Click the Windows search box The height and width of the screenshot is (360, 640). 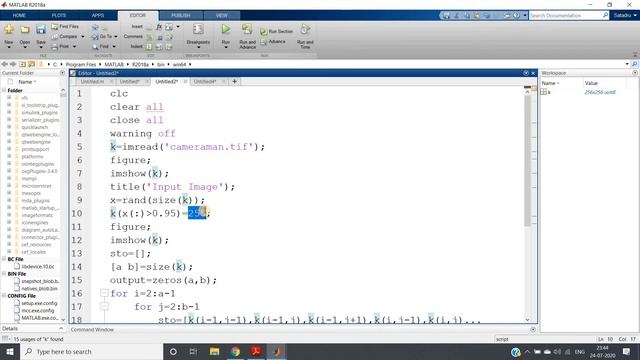(x=91, y=351)
